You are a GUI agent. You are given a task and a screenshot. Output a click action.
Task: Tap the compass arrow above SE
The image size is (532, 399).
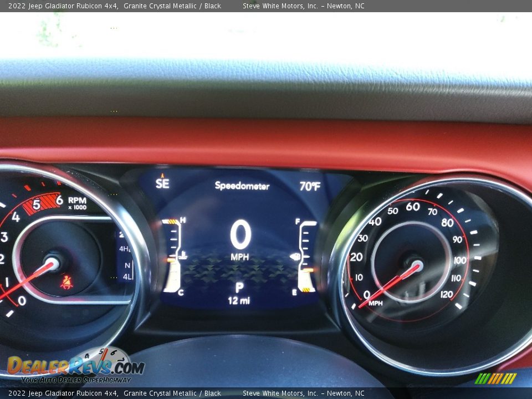(162, 176)
